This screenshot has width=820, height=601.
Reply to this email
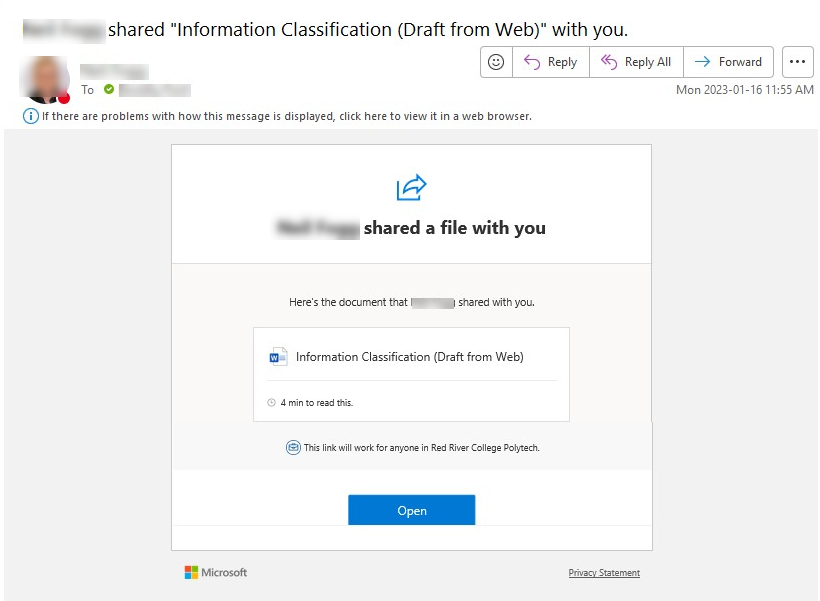point(551,62)
